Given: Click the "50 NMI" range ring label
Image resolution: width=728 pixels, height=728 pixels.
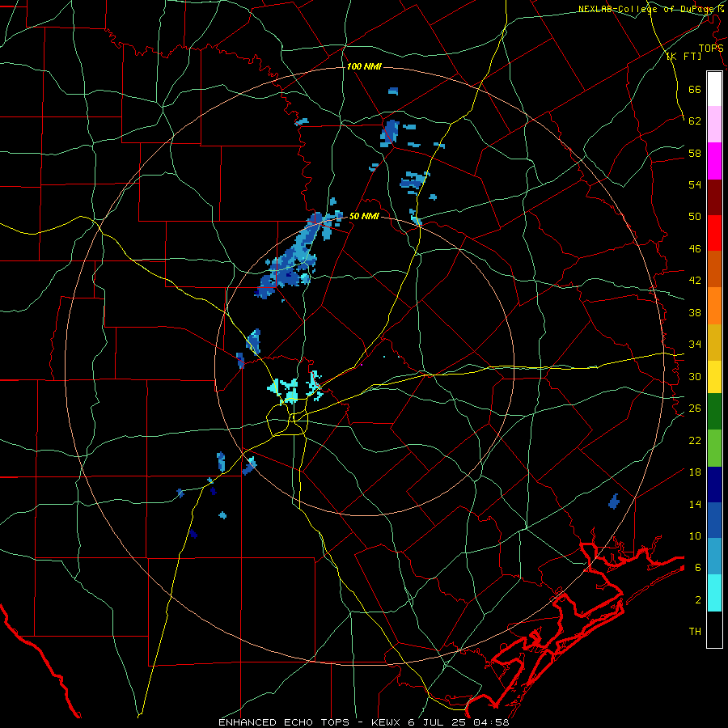Looking at the screenshot, I should coord(364,216).
